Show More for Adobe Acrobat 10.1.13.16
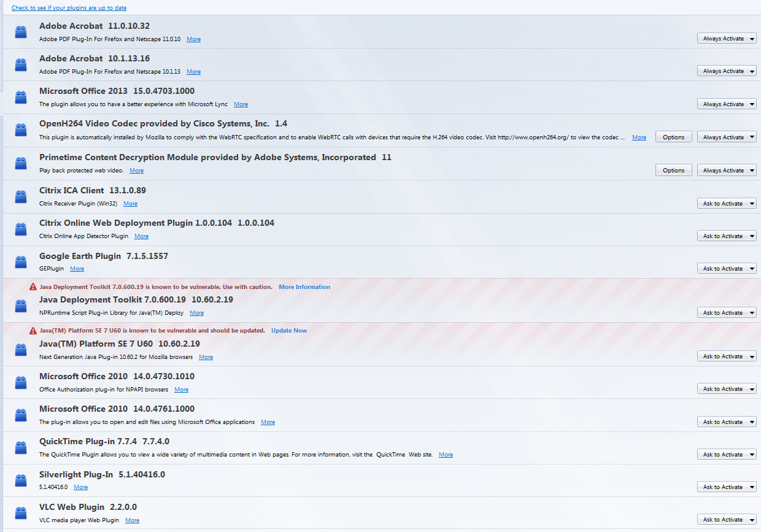Image resolution: width=761 pixels, height=532 pixels. pos(193,72)
